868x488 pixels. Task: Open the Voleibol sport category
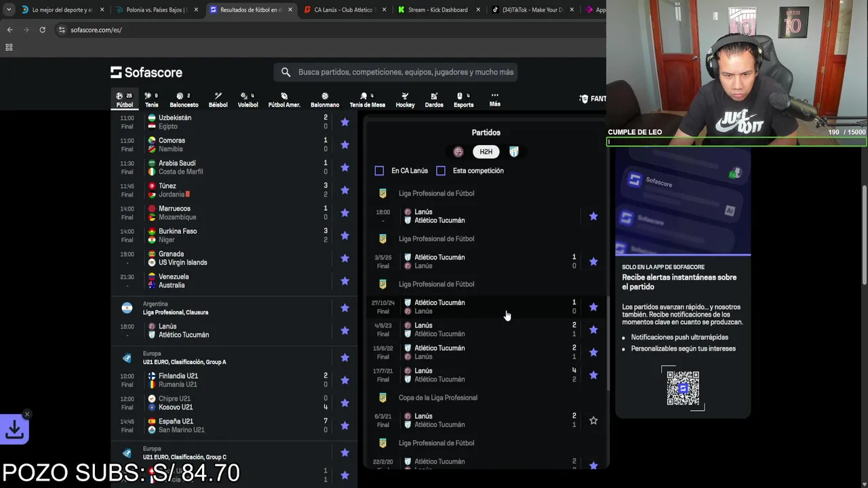(x=248, y=100)
